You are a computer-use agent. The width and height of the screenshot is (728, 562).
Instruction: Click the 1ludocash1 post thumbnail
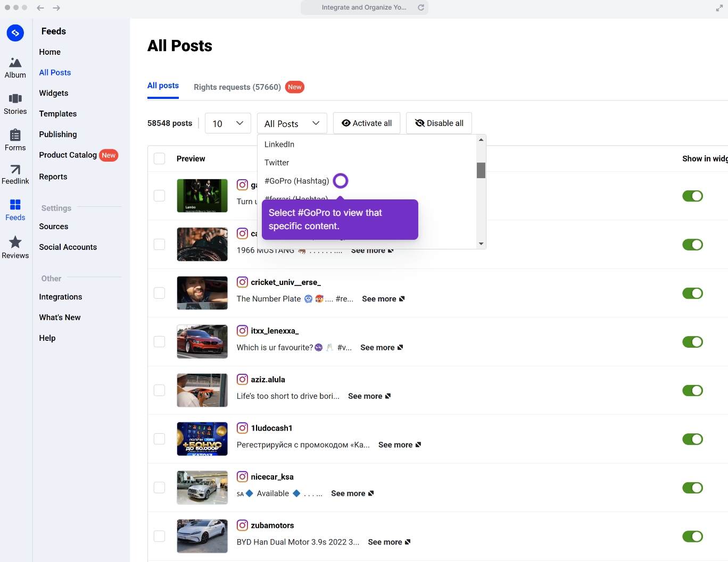(202, 439)
